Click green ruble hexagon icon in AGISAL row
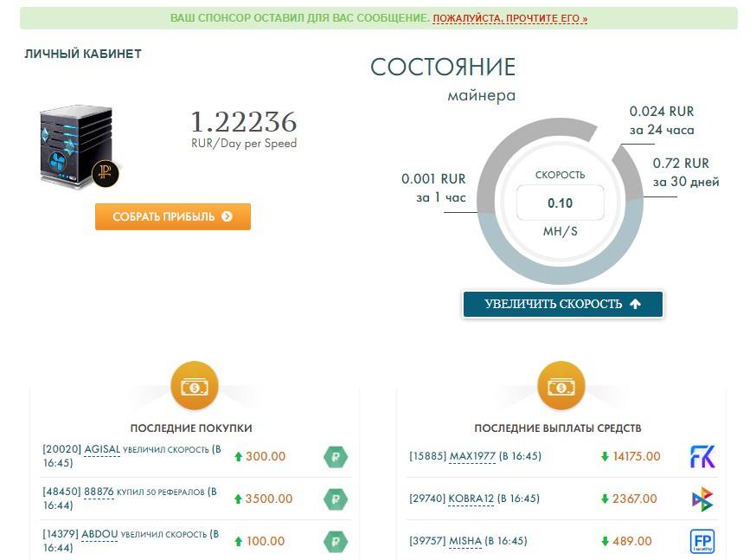 coord(335,457)
